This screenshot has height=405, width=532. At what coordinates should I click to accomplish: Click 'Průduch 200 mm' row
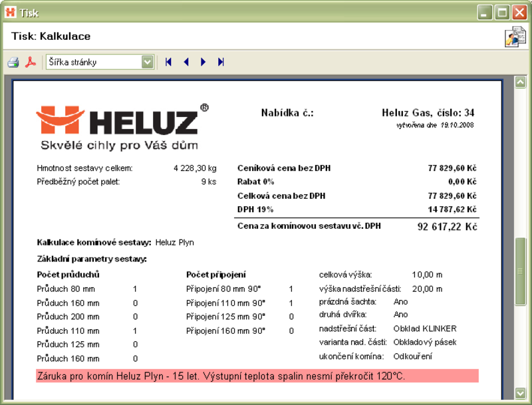click(x=87, y=317)
